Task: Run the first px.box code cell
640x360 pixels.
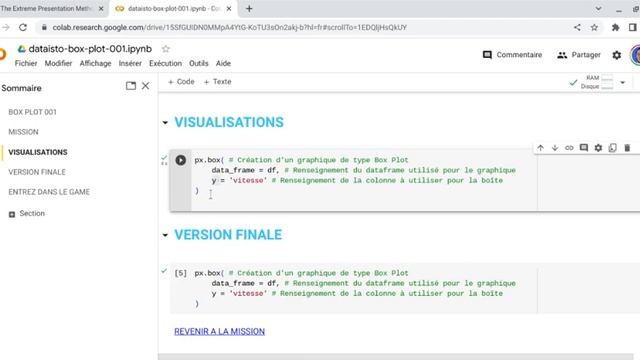Action: [180, 160]
